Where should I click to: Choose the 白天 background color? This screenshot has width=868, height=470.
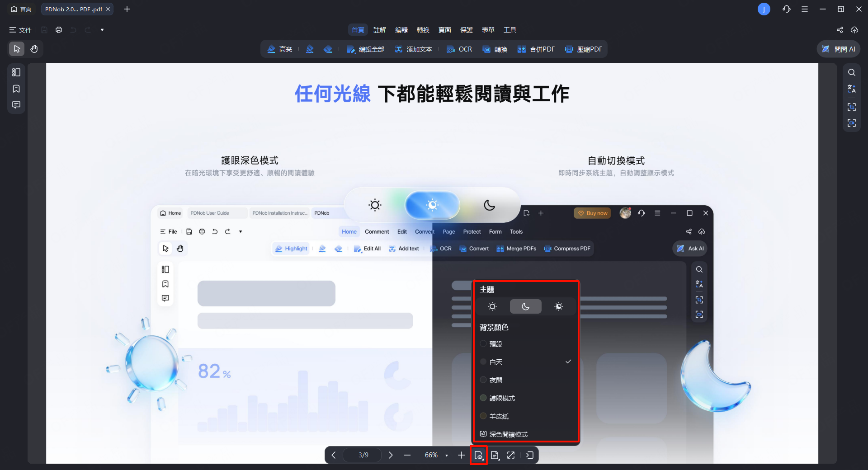pos(525,362)
